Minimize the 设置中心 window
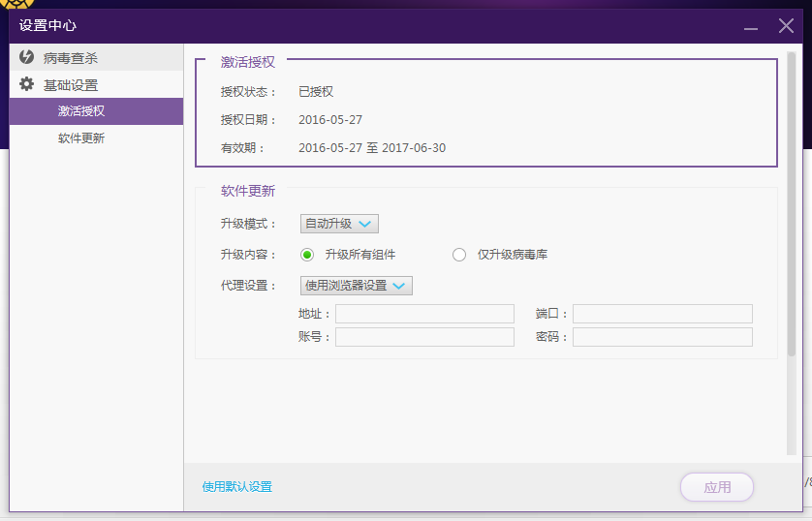 751,26
